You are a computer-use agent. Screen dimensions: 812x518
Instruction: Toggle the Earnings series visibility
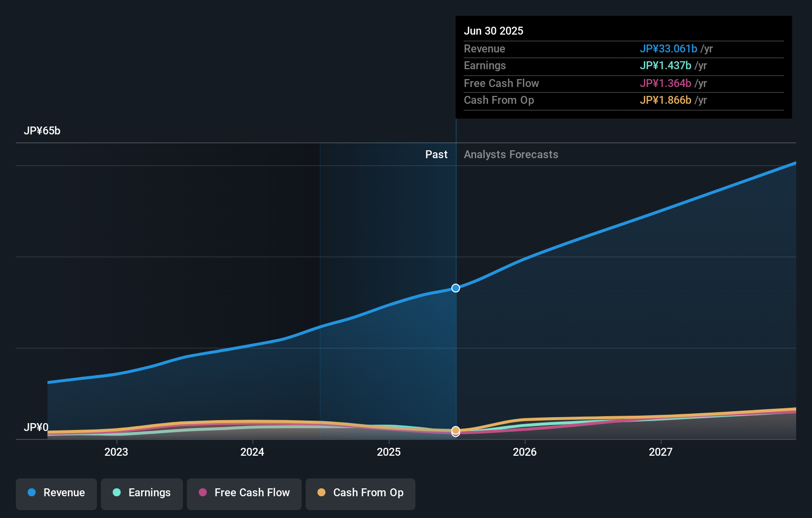(x=142, y=494)
